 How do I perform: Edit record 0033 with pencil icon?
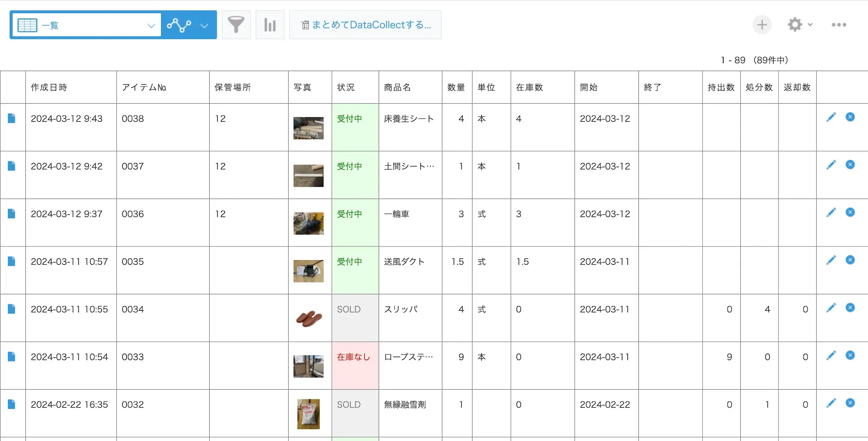coord(831,355)
